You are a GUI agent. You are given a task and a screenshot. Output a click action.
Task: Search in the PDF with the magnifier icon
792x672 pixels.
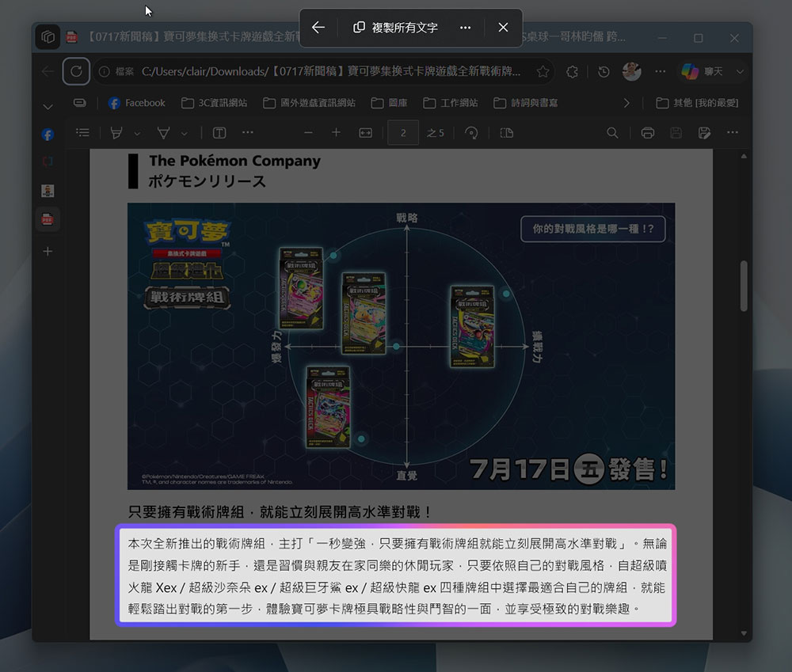(612, 133)
